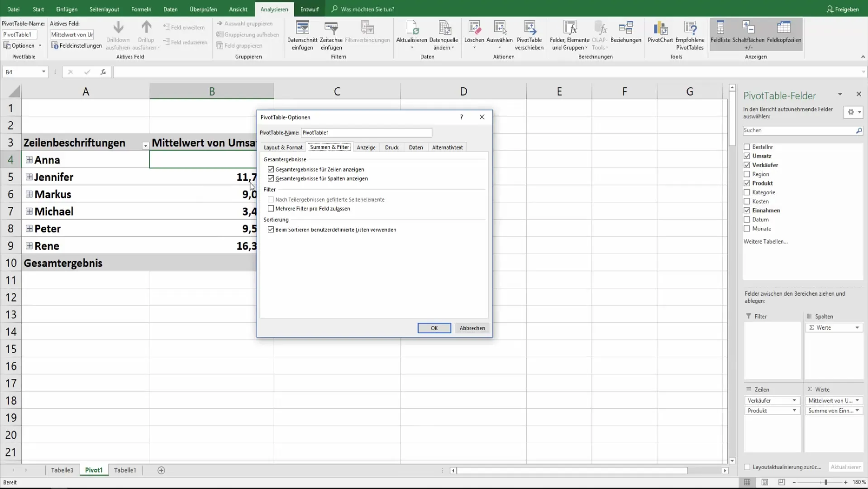Switch to Normal view in status bar

click(747, 482)
